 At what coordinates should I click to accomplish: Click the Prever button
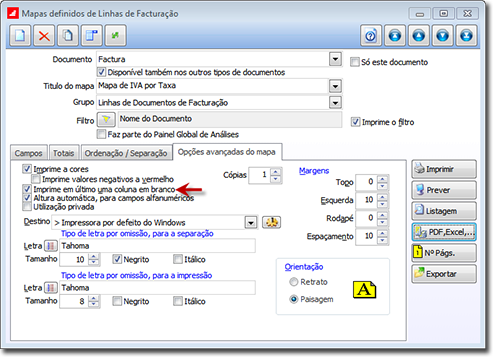click(x=444, y=190)
